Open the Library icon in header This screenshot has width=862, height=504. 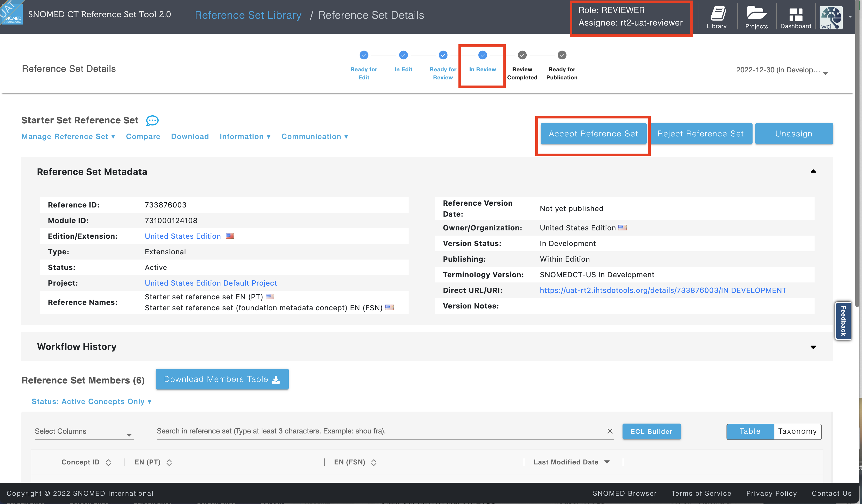(x=717, y=17)
